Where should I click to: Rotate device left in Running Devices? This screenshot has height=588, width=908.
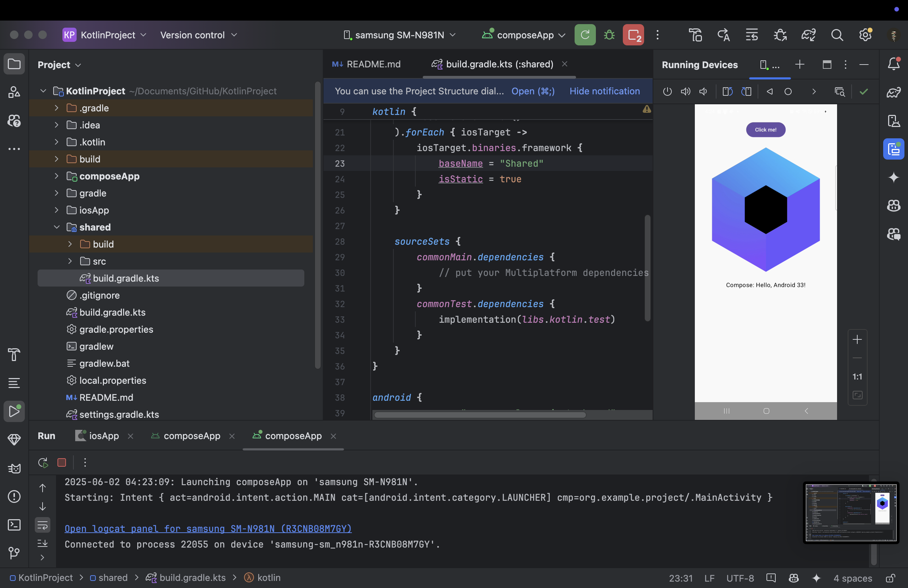727,91
